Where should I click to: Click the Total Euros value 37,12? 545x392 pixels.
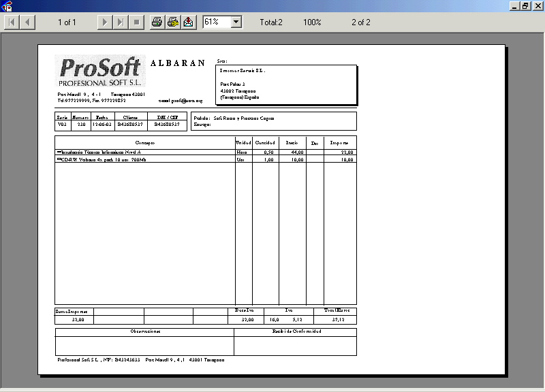(x=339, y=319)
